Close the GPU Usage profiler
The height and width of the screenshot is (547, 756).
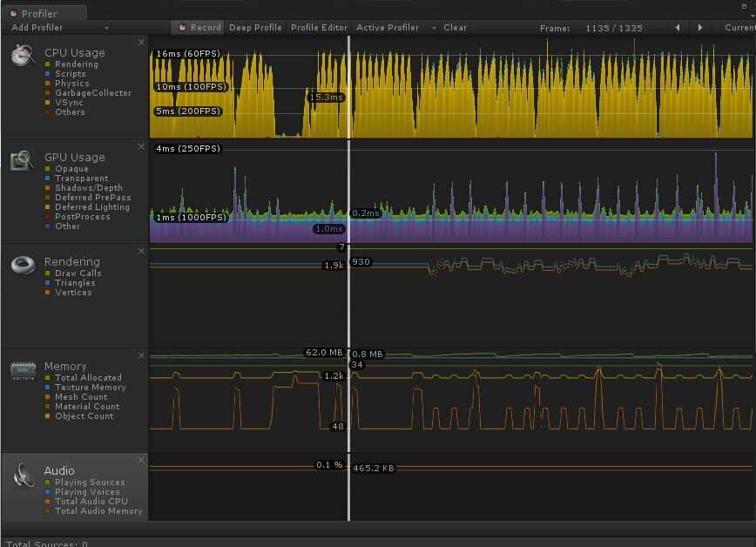coord(141,146)
